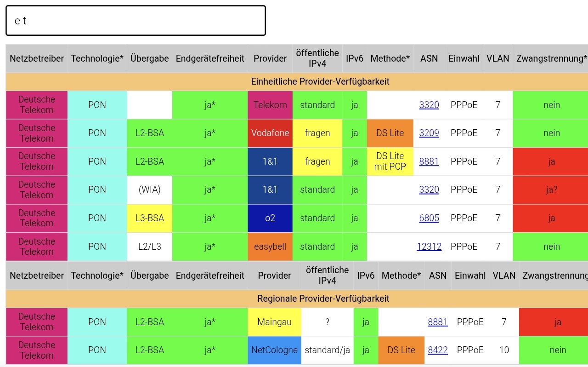The height and width of the screenshot is (367, 588).
Task: Click the Vodafone provider cell
Action: click(x=270, y=133)
